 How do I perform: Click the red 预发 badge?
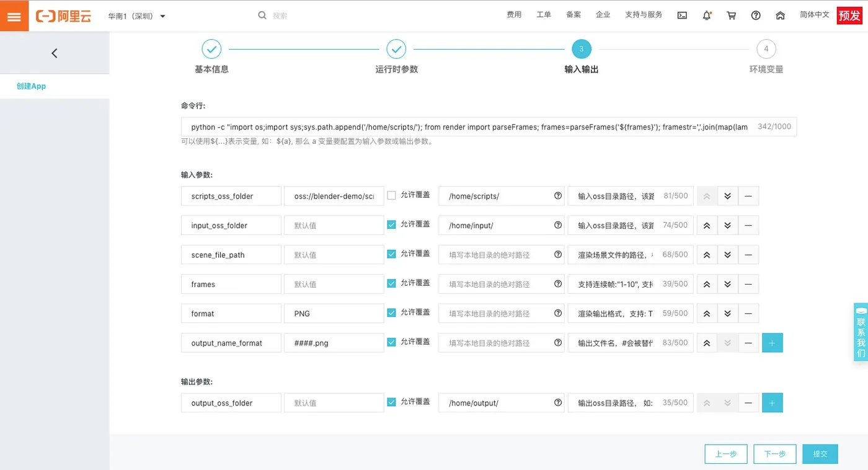(849, 16)
